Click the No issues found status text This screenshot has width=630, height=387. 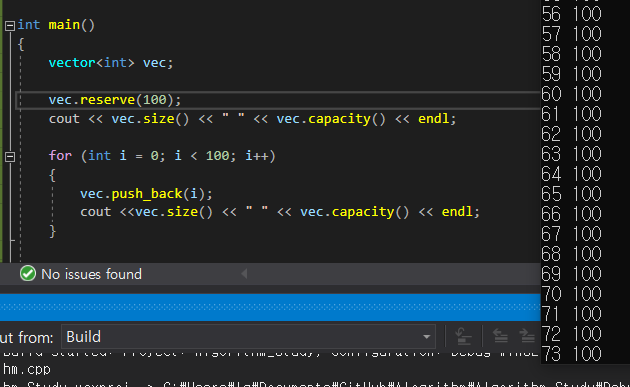click(x=92, y=274)
